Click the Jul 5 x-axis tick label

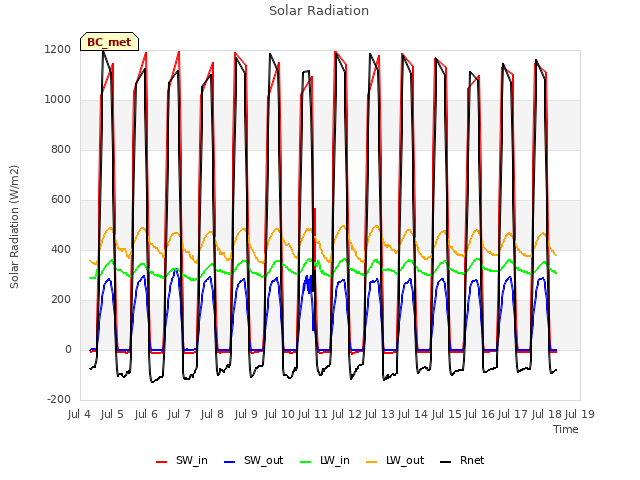(x=112, y=415)
